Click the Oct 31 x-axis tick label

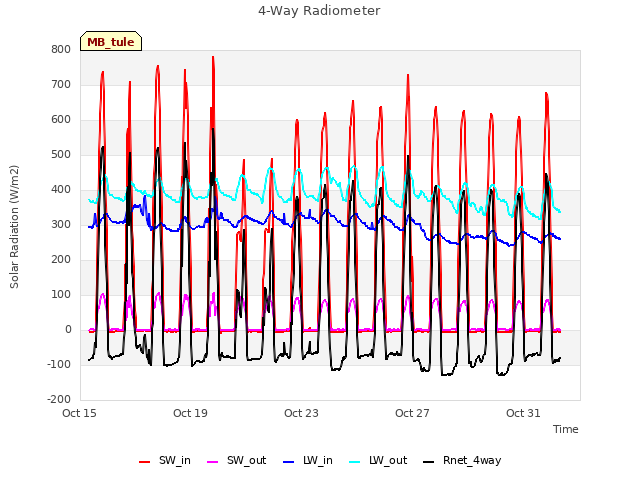tap(523, 413)
